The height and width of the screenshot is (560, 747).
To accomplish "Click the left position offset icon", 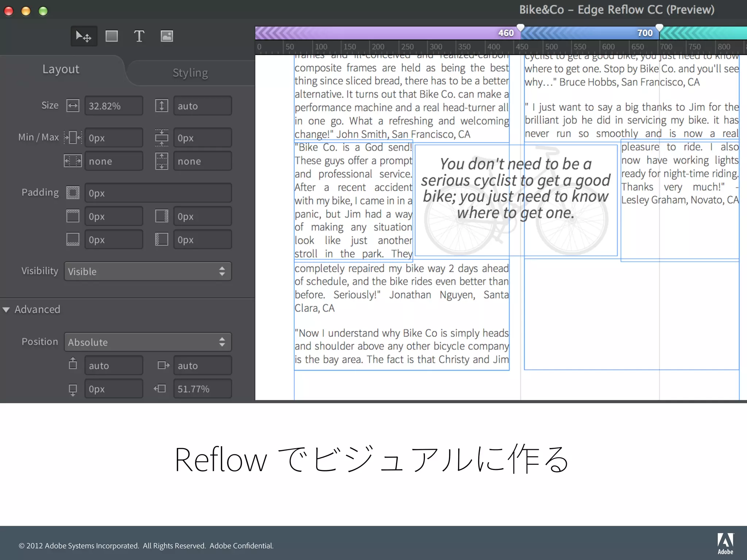I will pos(160,389).
